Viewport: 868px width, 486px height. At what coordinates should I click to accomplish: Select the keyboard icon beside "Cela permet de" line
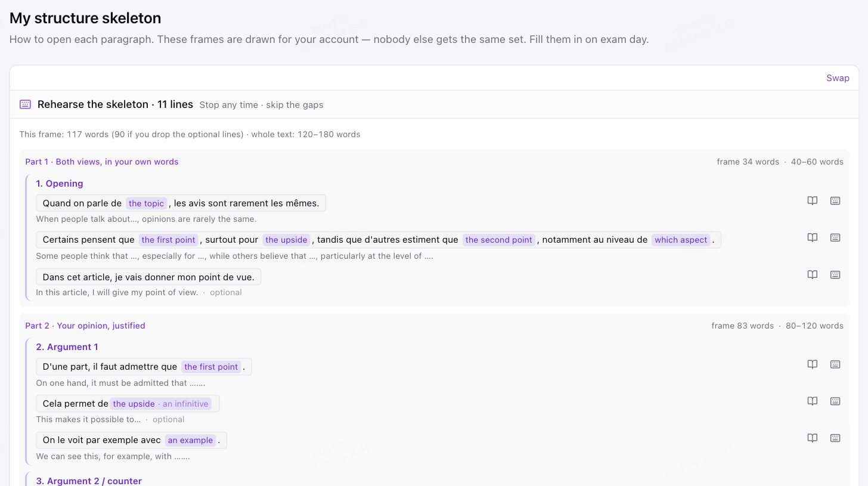coord(835,401)
